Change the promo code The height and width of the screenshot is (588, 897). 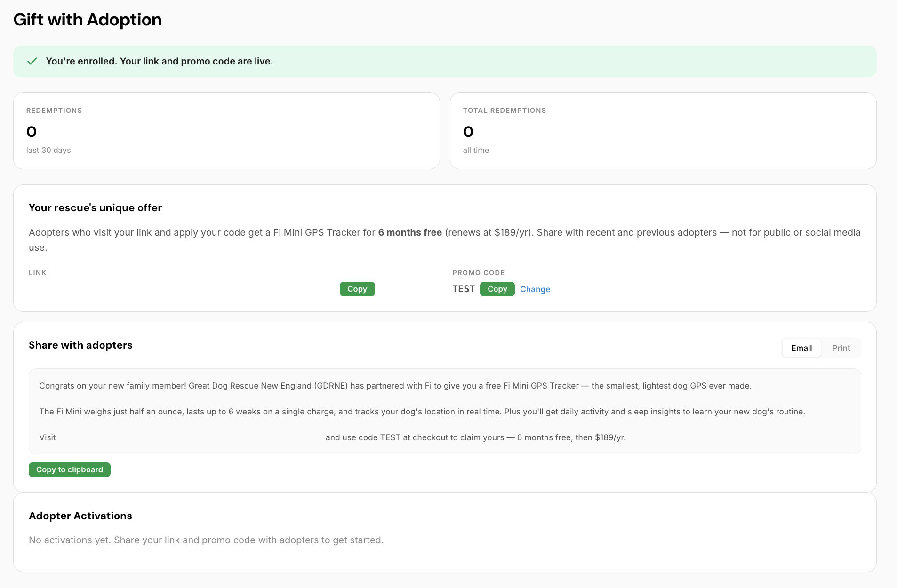(x=535, y=289)
